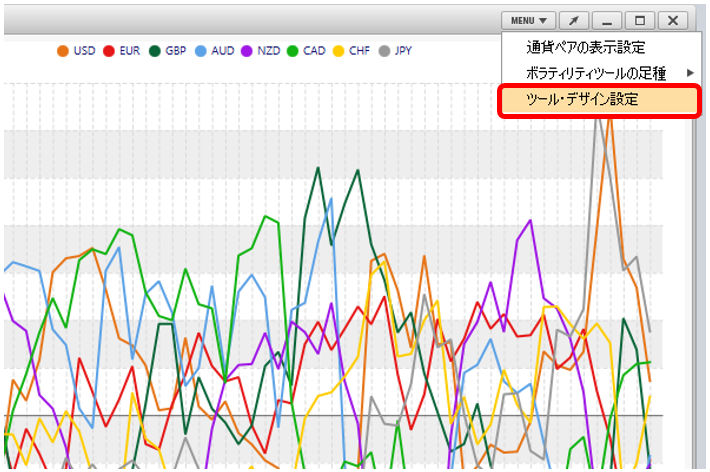This screenshot has width=710, height=472.
Task: Click the GBP legend label
Action: 176,51
